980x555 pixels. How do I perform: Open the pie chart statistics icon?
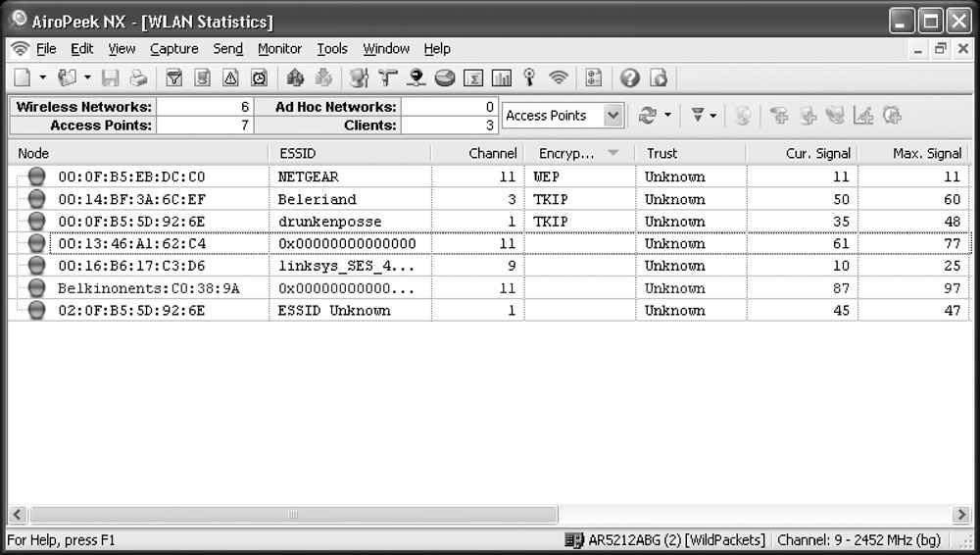coord(445,78)
